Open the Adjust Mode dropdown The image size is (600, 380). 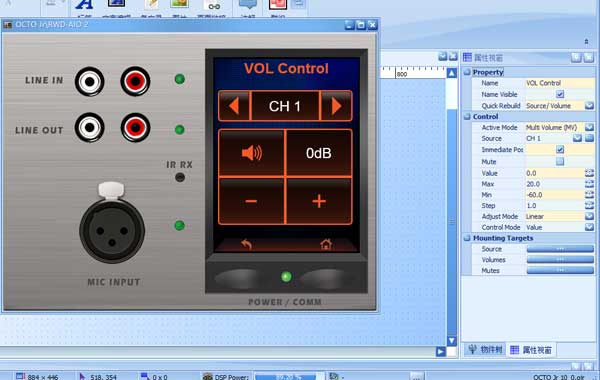(x=589, y=216)
